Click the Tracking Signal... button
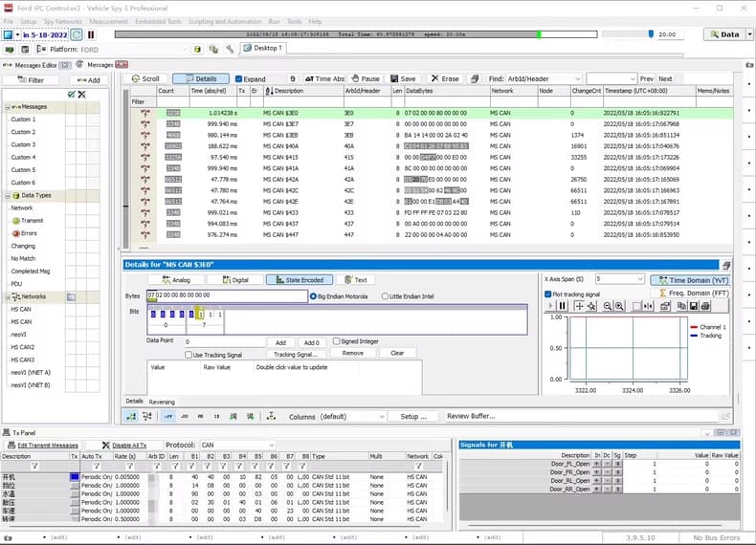756x545 pixels. pyautogui.click(x=295, y=354)
